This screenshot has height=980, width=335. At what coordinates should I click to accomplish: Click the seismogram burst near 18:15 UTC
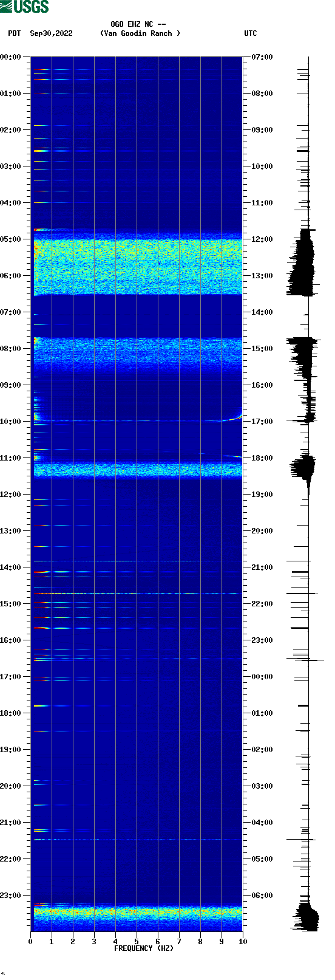303,468
